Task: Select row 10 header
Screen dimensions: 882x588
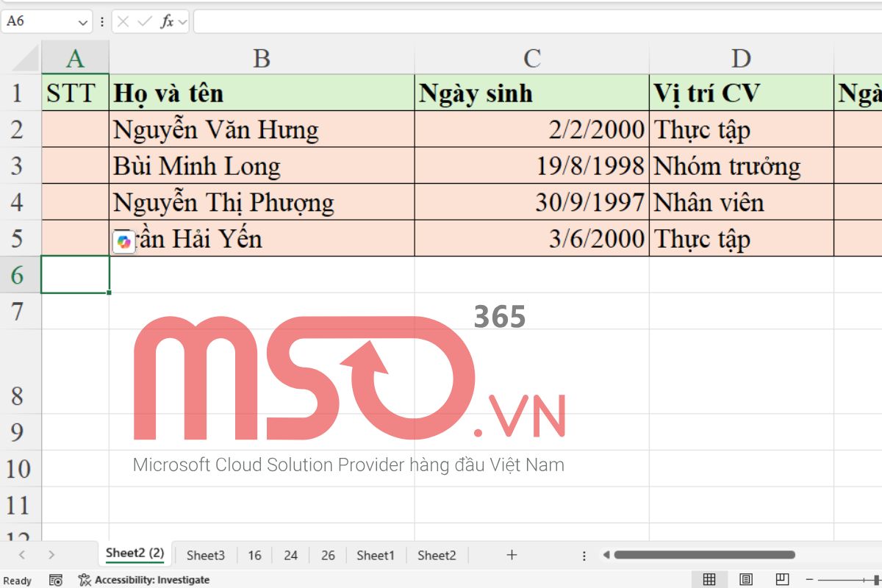Action: tap(21, 469)
